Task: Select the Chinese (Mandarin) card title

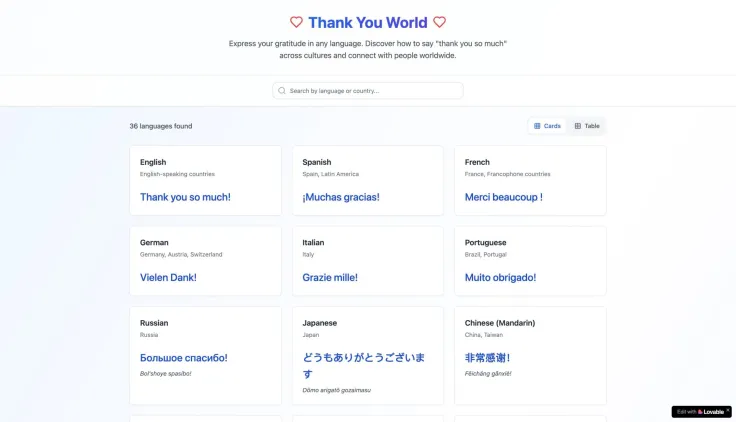Action: tap(500, 323)
